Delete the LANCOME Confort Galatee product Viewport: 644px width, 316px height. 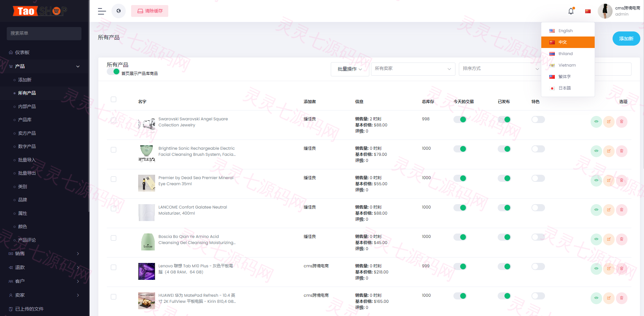(622, 210)
